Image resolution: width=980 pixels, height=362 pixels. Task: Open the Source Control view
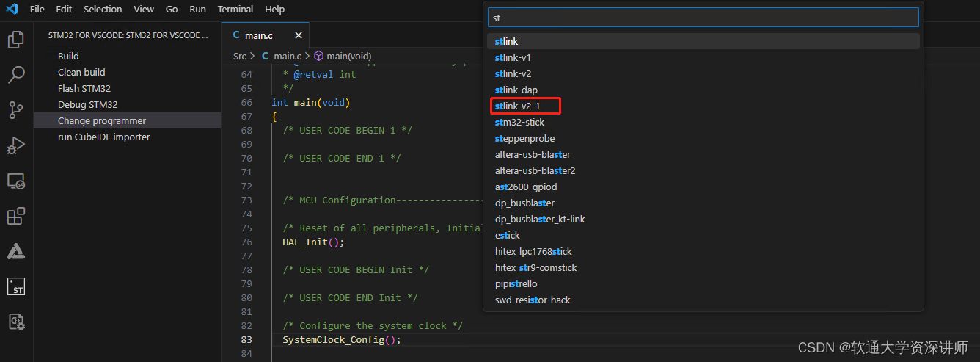[x=16, y=110]
